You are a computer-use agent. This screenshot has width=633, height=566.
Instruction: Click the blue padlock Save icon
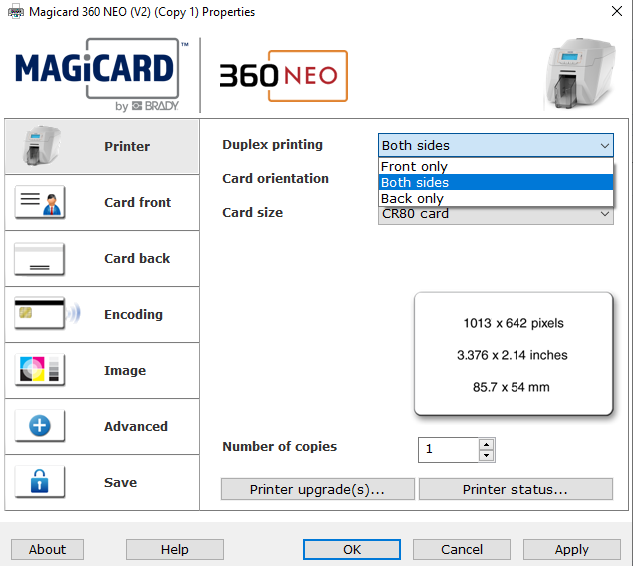[x=40, y=481]
